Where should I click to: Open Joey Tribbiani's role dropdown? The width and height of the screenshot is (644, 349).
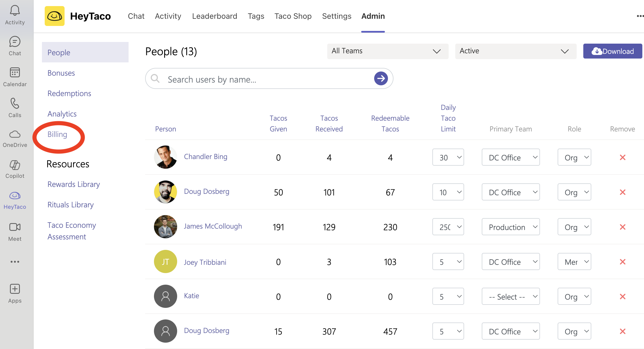574,262
